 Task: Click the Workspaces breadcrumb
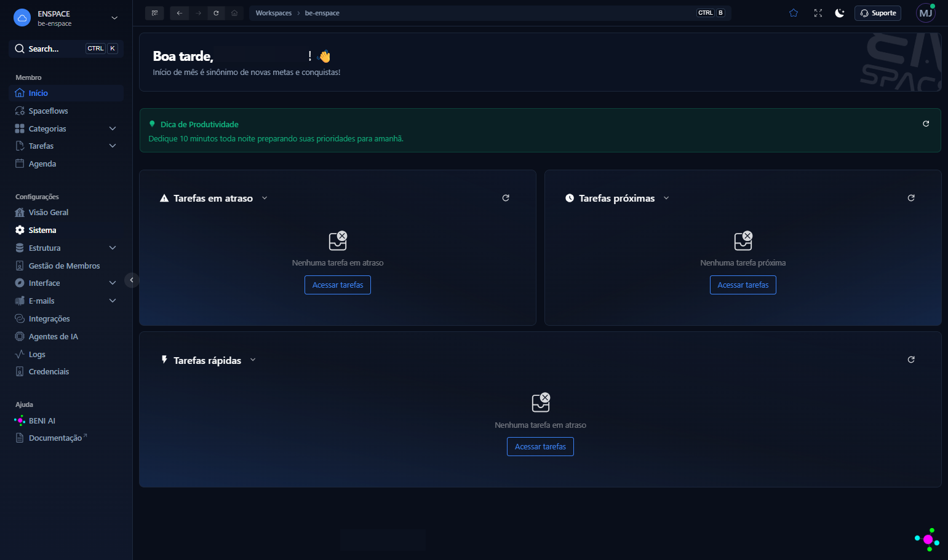274,13
